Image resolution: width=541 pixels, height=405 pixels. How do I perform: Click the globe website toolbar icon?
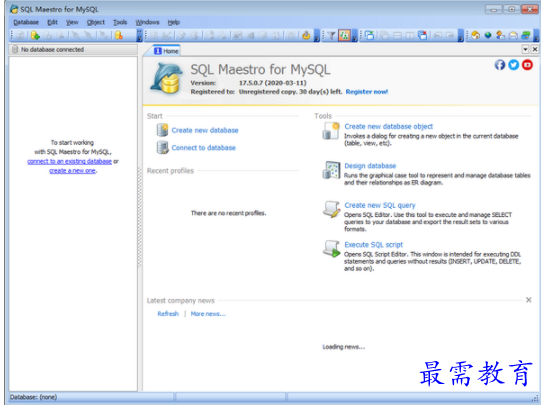(x=488, y=35)
